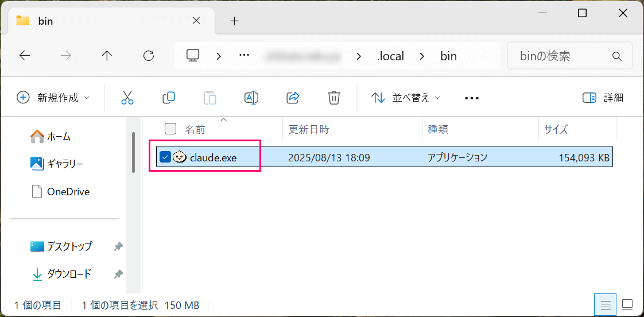644x317 pixels.
Task: Open ダウンロード in the navigation pane
Action: click(61, 274)
